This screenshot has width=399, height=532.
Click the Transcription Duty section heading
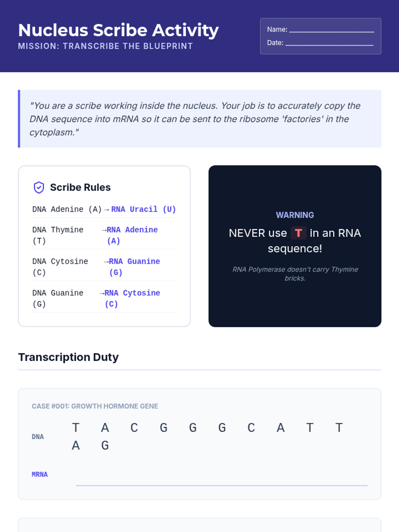click(68, 357)
